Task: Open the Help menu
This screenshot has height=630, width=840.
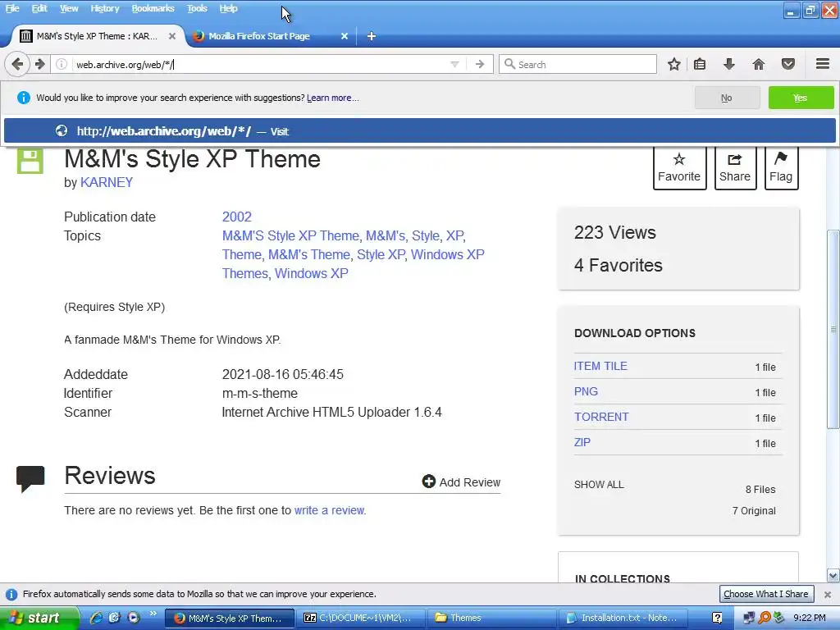Action: [x=228, y=8]
